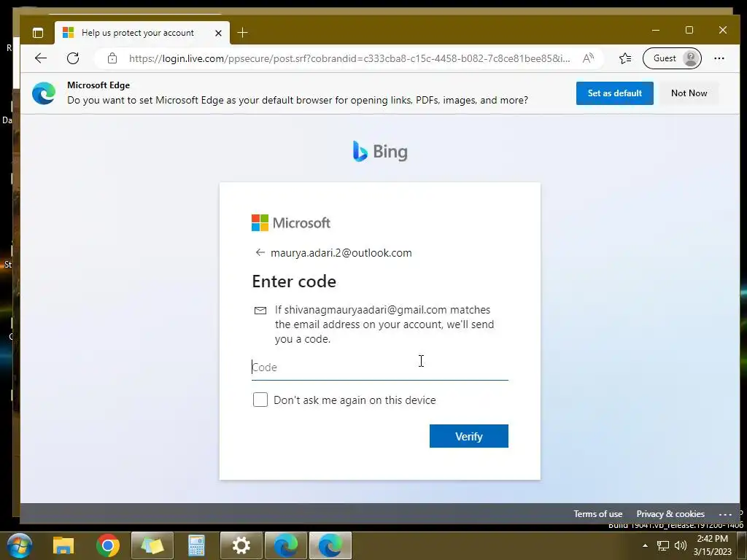Viewport: 747px width, 560px height.
Task: Click the Microsoft logo on sign-in card
Action: 290,223
